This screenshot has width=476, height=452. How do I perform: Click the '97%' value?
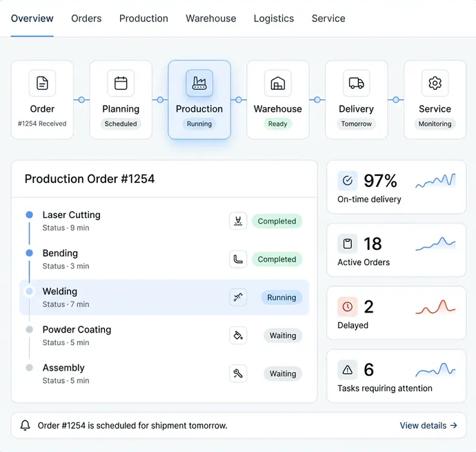380,181
